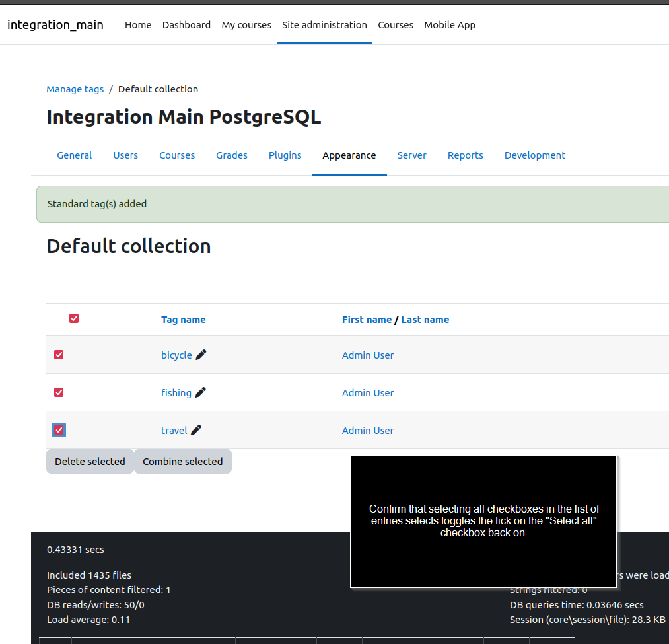669x644 pixels.
Task: Open the Home menu item
Action: click(138, 25)
